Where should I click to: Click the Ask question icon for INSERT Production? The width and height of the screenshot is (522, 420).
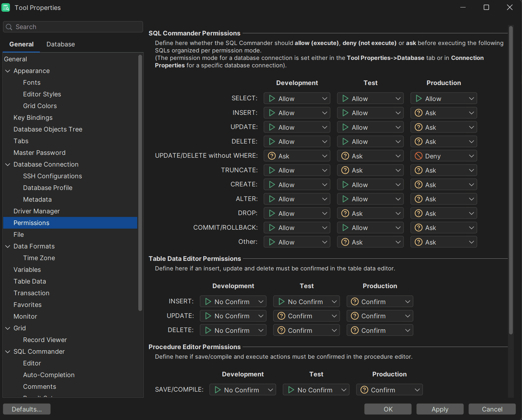[x=419, y=113]
